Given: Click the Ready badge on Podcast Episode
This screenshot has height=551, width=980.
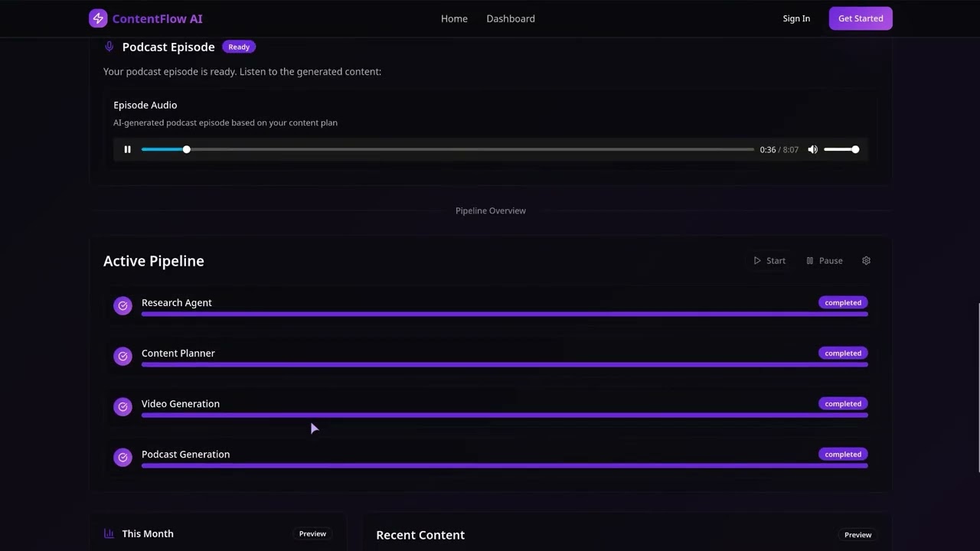Looking at the screenshot, I should pos(239,47).
